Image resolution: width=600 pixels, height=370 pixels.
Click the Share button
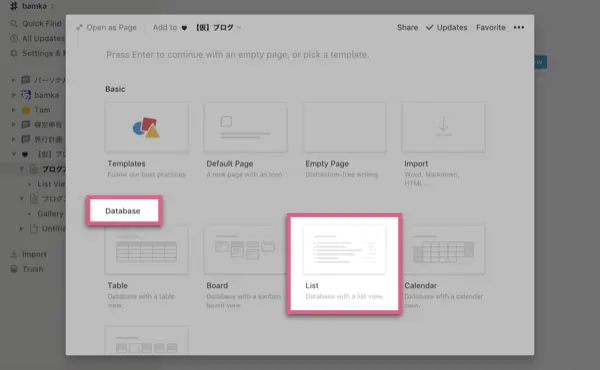click(x=407, y=28)
